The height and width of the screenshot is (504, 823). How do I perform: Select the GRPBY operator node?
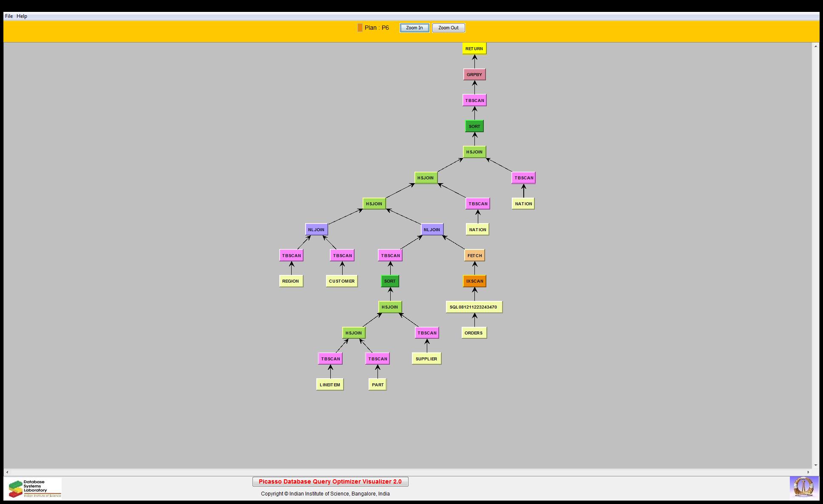coord(474,74)
